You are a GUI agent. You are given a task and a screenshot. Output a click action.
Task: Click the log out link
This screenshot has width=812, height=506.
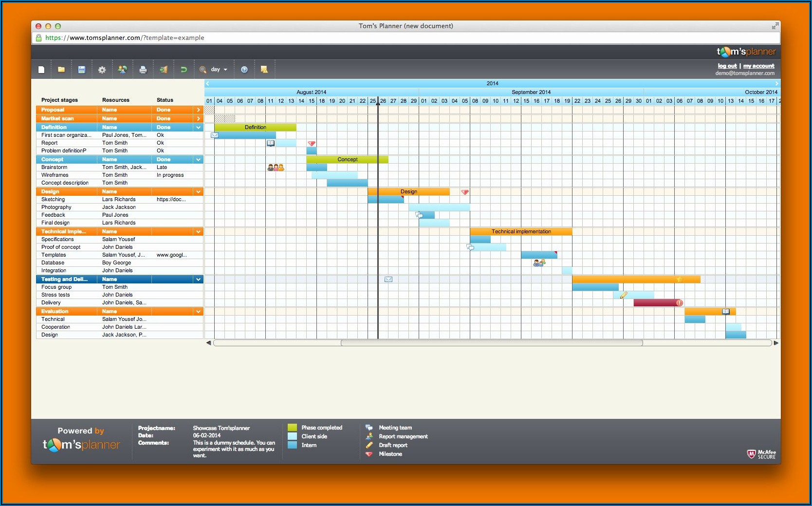(x=727, y=66)
